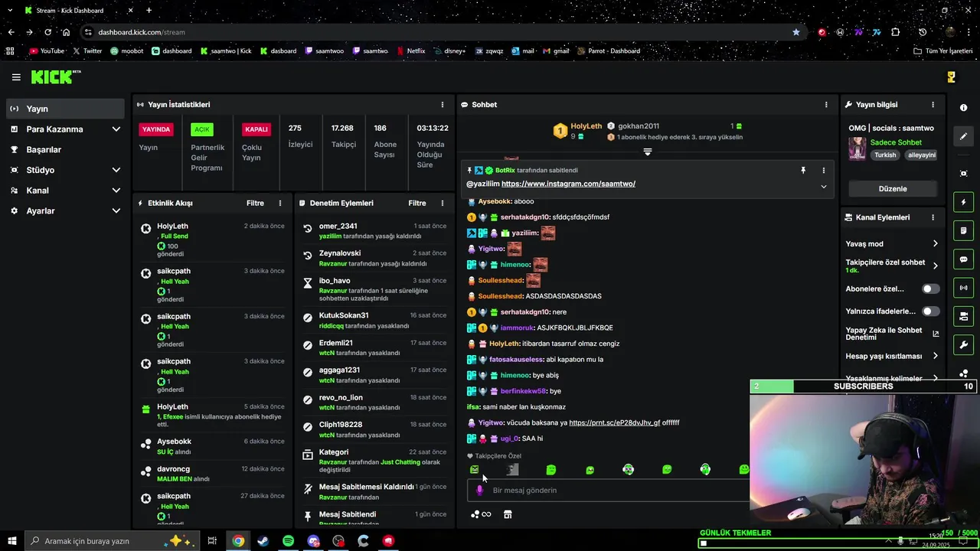This screenshot has height=551, width=980.
Task: Open the info icon in right sidebar
Action: 963,108
